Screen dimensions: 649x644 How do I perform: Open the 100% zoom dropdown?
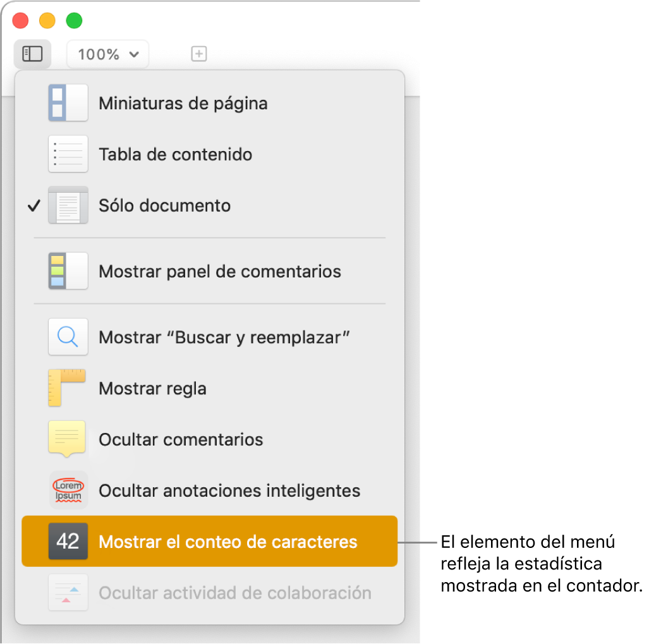point(107,54)
